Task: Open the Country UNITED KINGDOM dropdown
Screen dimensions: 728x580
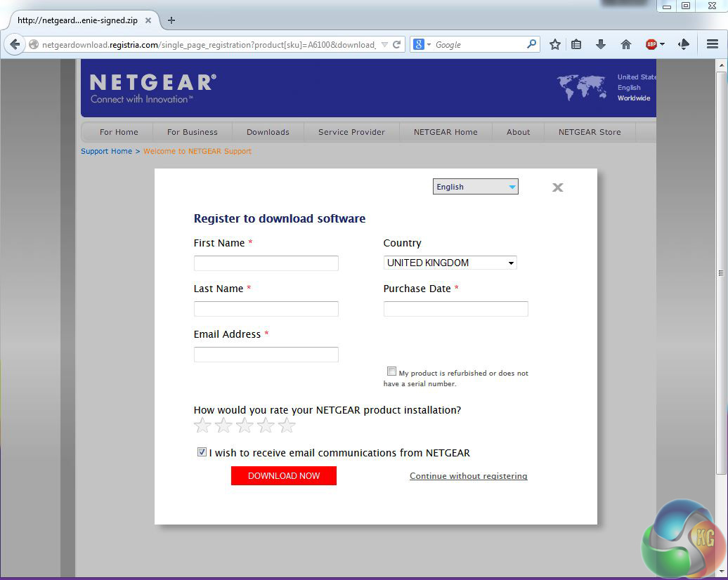Action: click(x=450, y=263)
